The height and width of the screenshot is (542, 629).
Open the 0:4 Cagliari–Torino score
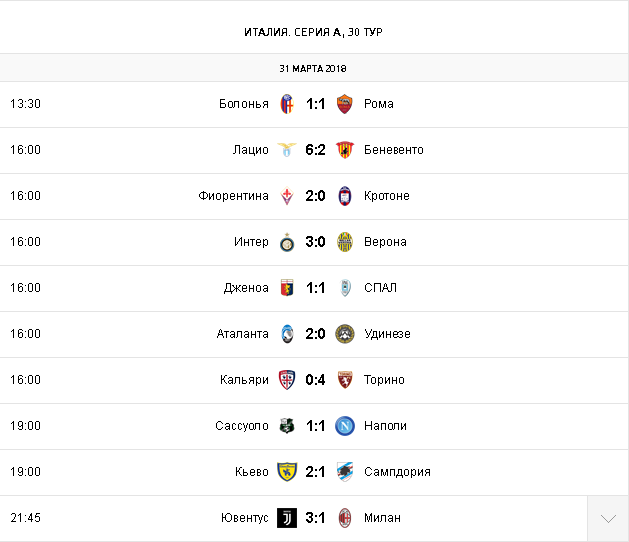[316, 380]
